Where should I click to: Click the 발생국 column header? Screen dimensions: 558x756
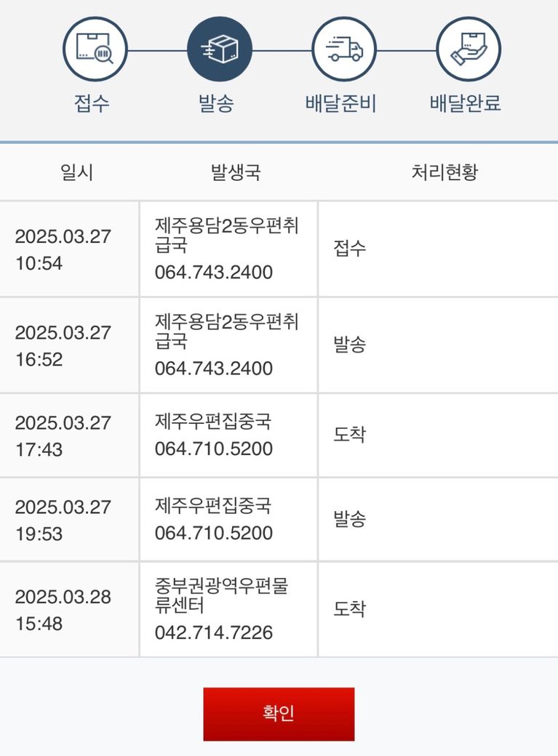click(235, 173)
